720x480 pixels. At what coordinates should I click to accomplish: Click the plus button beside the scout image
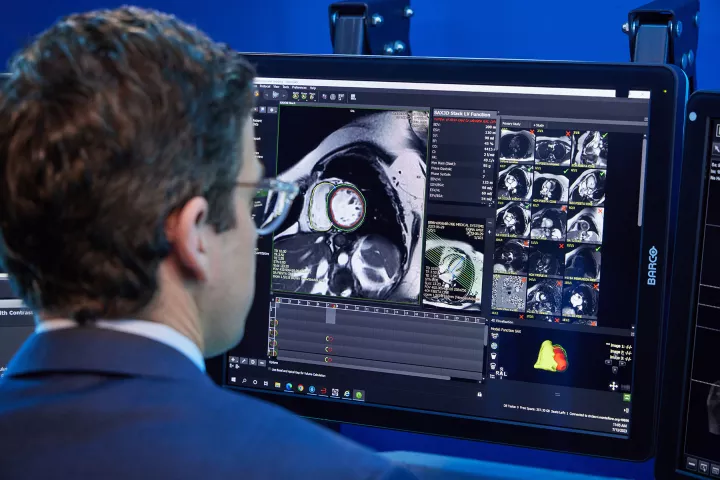[489, 232]
